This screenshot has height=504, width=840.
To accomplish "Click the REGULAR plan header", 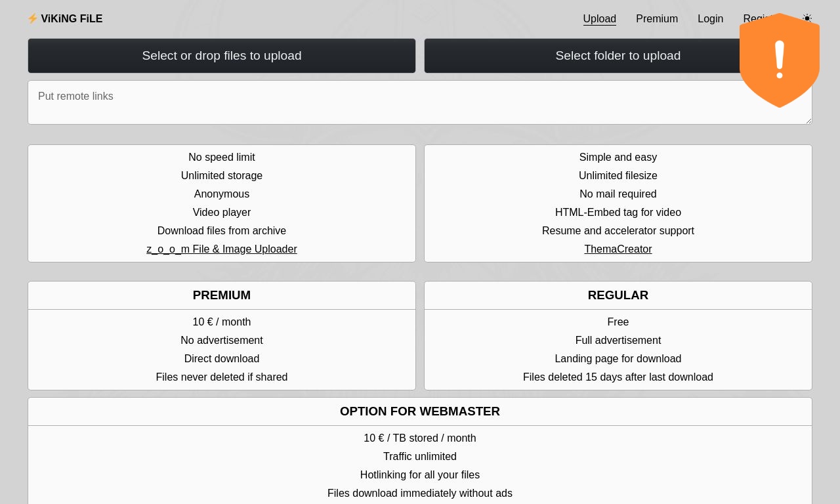I will pos(618,295).
